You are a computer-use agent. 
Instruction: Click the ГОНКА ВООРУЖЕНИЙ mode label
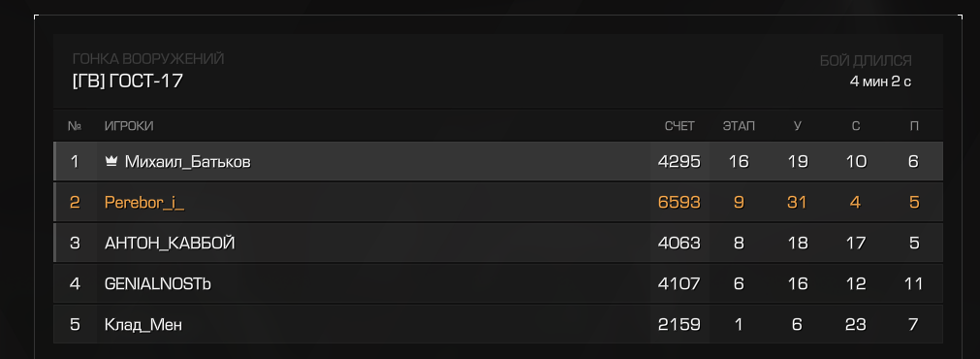coord(148,59)
